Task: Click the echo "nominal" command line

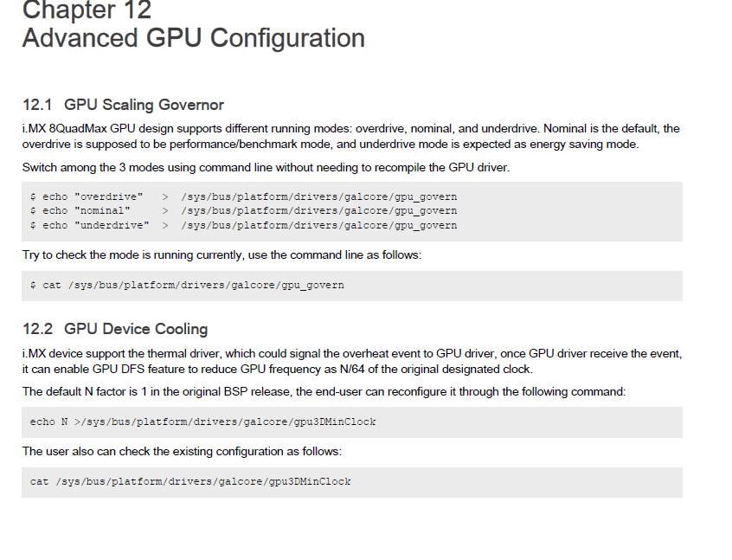Action: click(x=243, y=210)
